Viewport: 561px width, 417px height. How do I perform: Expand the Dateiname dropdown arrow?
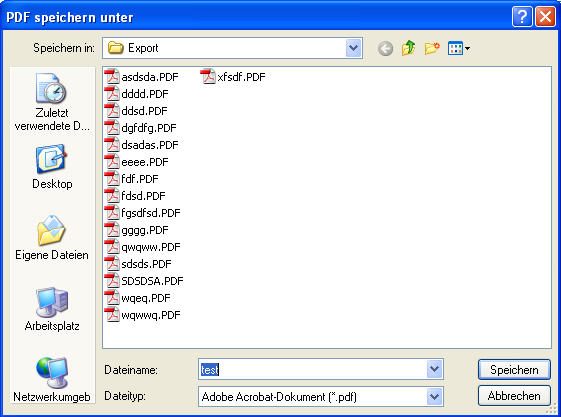pyautogui.click(x=434, y=369)
